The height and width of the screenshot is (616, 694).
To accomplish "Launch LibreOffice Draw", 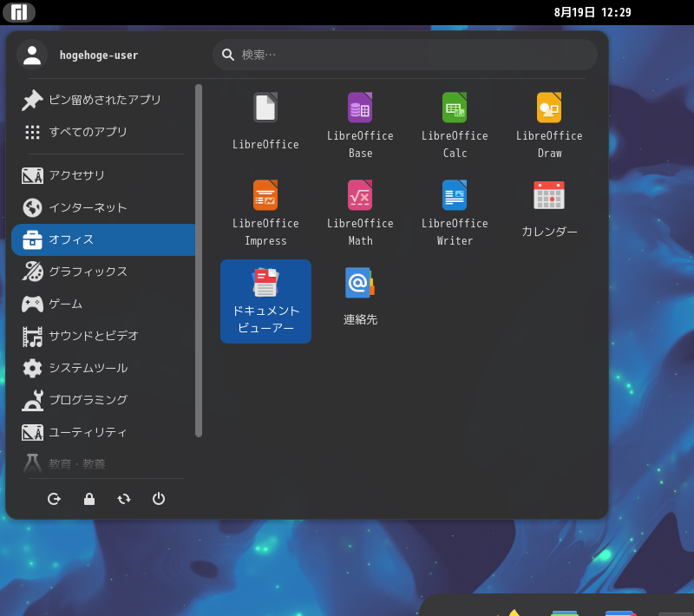I will pyautogui.click(x=549, y=121).
